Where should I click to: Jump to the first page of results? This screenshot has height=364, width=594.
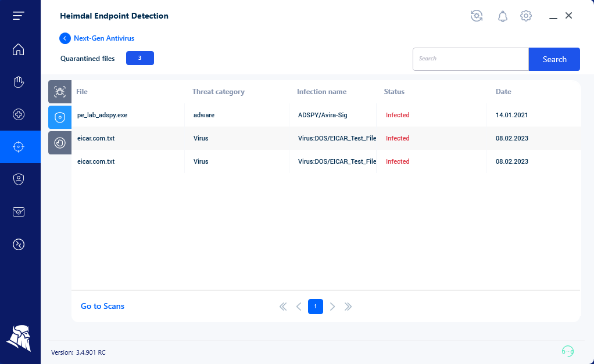[x=283, y=307]
